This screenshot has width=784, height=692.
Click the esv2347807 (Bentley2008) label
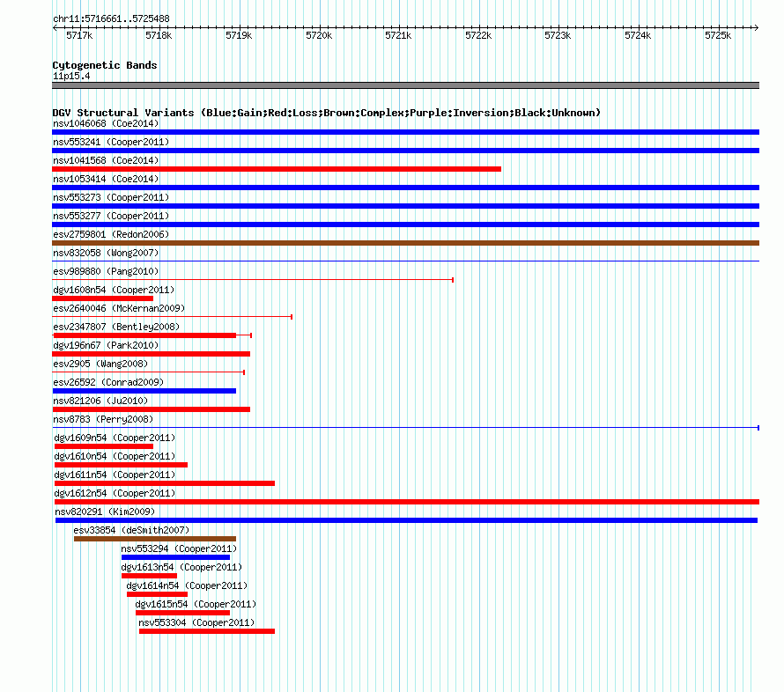point(116,327)
